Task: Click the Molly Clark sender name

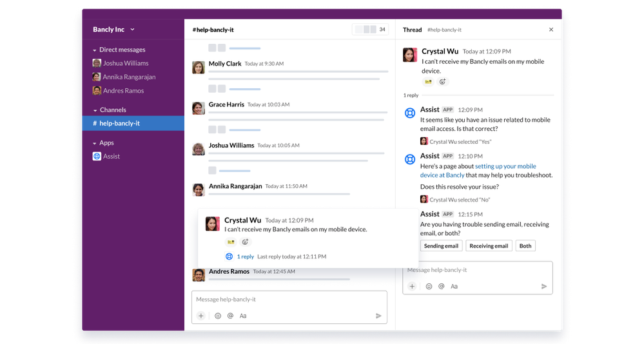Action: tap(225, 64)
